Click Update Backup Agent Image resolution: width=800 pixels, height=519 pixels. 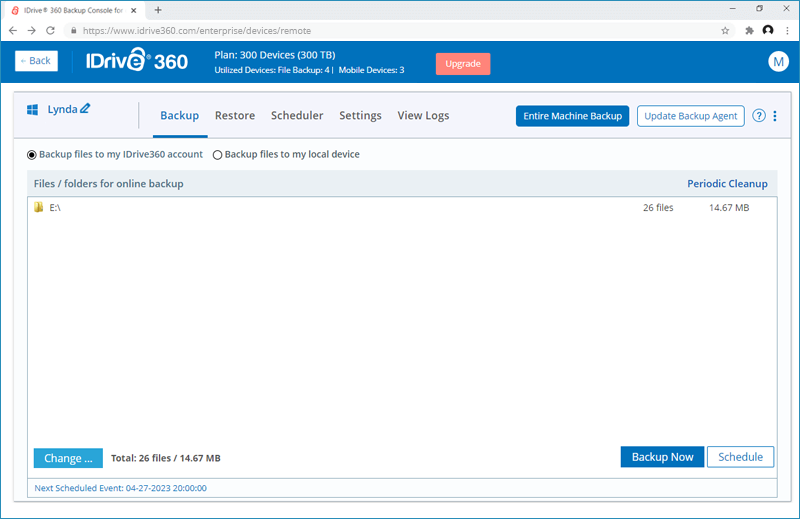coord(690,116)
